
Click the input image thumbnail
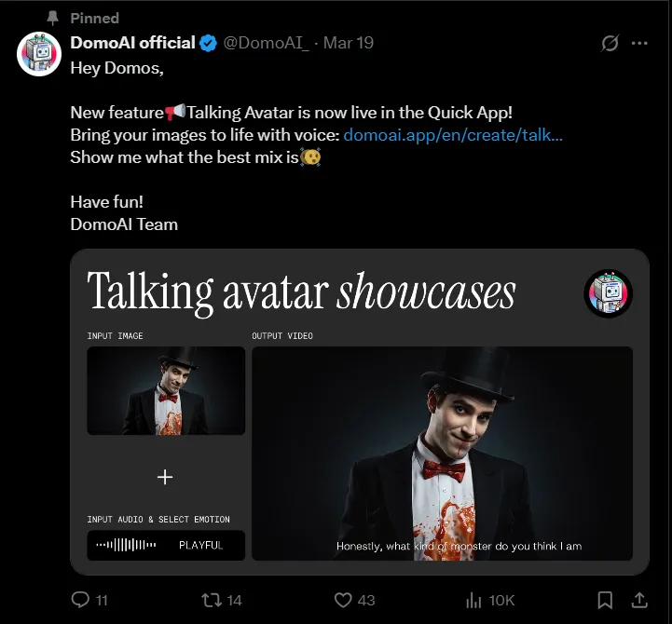tap(166, 390)
